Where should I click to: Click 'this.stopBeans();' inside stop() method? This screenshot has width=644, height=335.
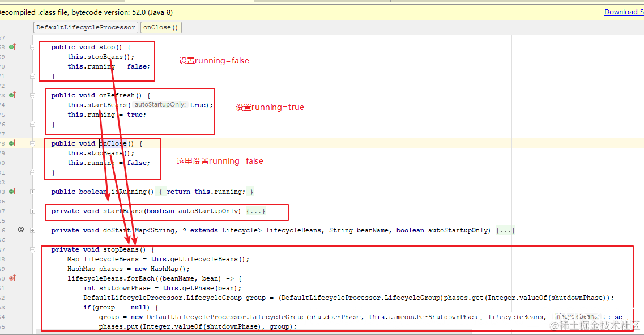pos(101,57)
